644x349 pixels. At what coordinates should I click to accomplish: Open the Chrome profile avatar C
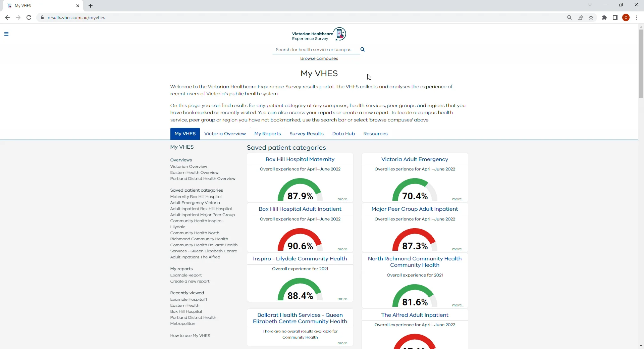pyautogui.click(x=626, y=17)
